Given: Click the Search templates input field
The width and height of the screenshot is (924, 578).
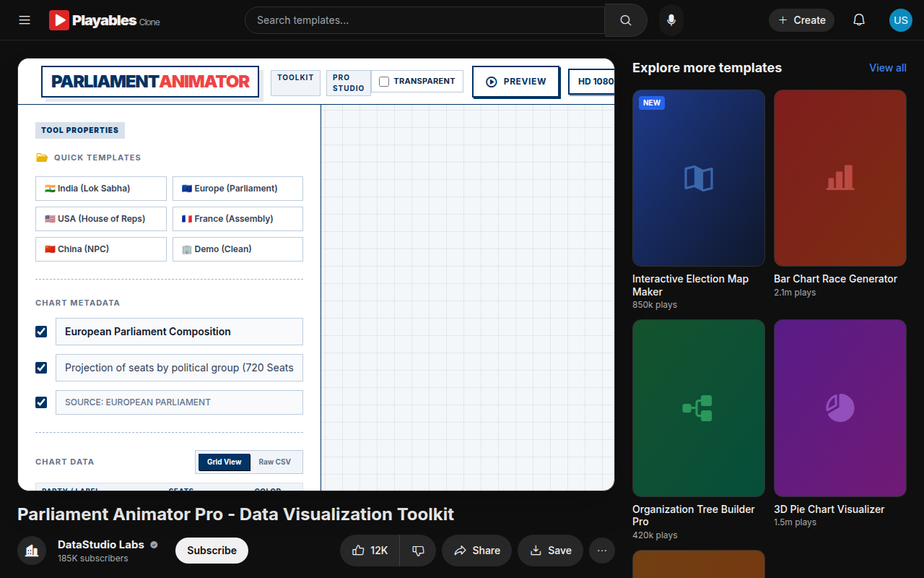Looking at the screenshot, I should 424,20.
